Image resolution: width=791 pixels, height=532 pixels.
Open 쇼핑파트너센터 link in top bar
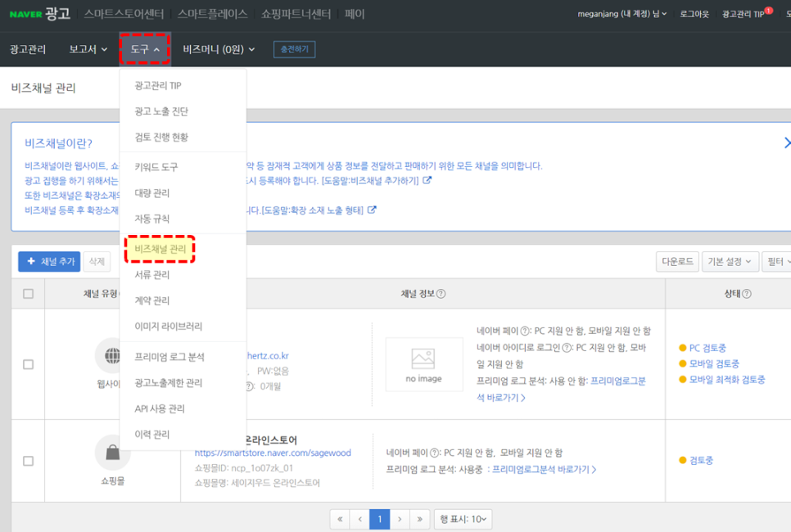[296, 14]
